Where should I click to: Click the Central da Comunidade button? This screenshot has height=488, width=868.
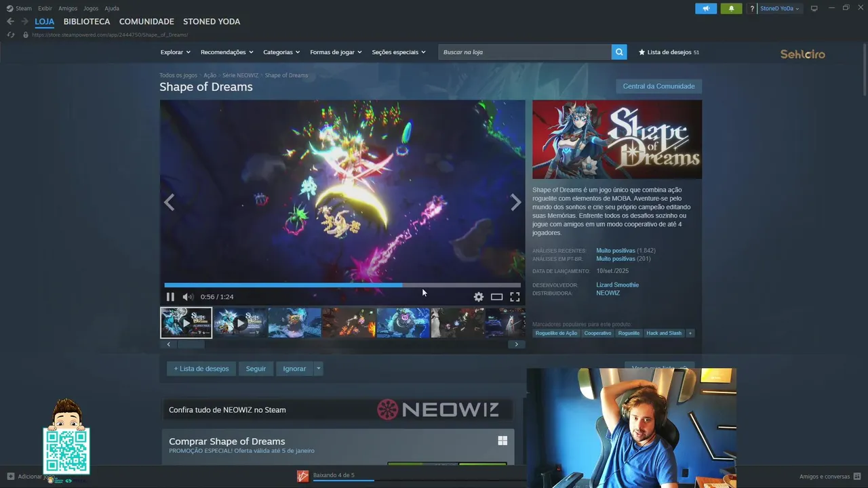click(x=658, y=86)
